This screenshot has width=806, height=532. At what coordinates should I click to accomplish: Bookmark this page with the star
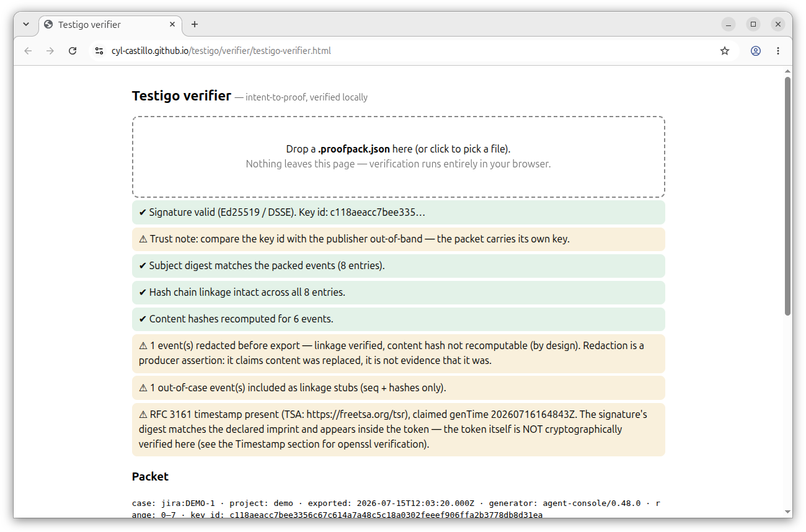[x=725, y=51]
